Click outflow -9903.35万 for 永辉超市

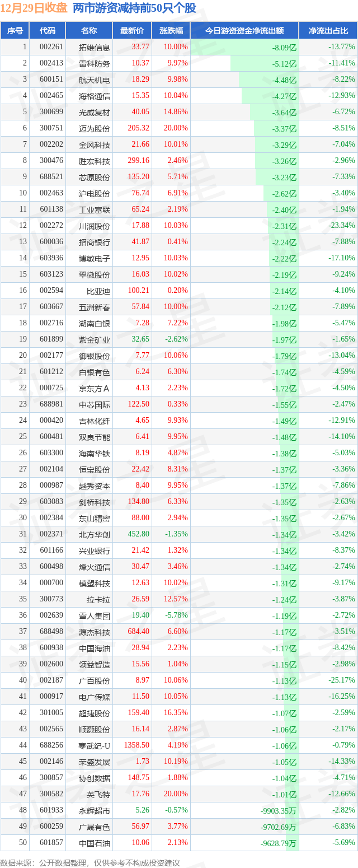tap(278, 810)
